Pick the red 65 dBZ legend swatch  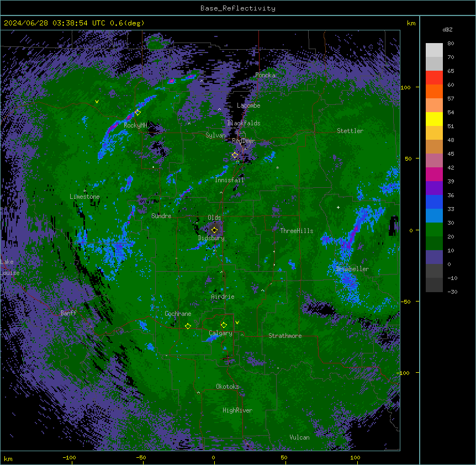coord(434,78)
